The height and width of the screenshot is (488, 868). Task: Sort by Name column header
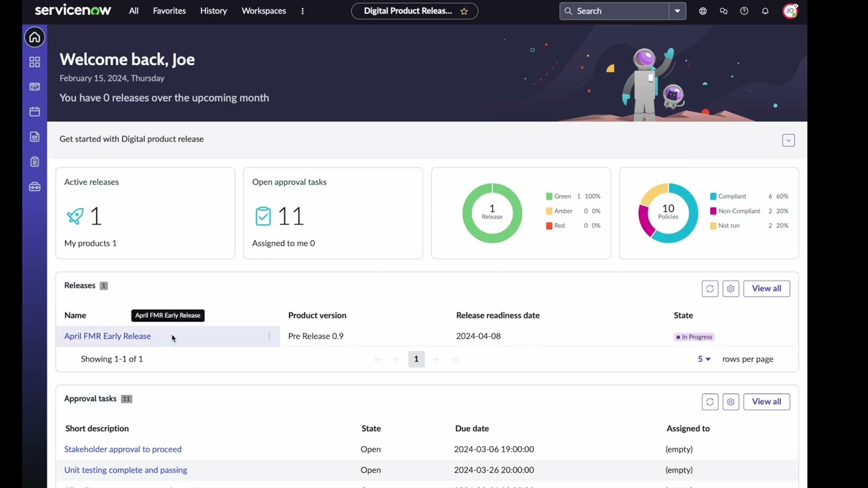click(75, 315)
